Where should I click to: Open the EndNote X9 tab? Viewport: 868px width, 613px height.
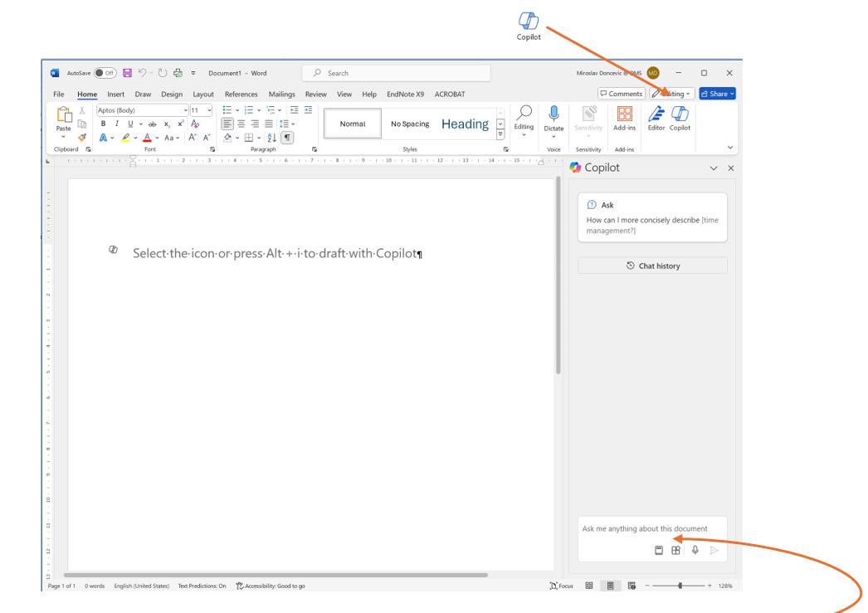[x=405, y=94]
